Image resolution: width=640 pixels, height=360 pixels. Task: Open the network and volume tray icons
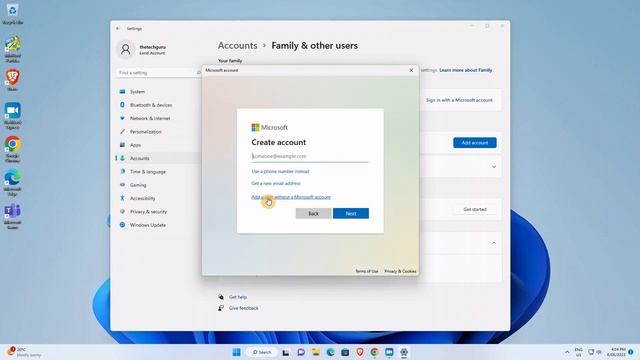coord(594,352)
